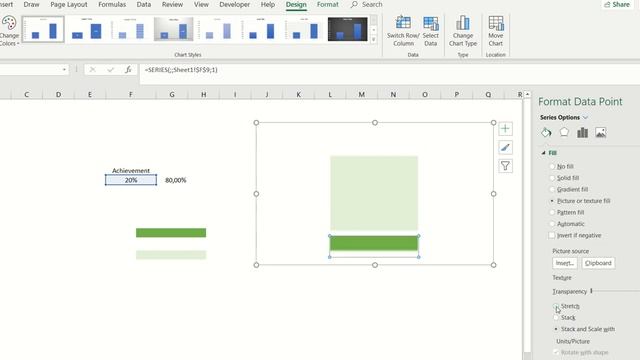Click the formula bar enter checkmark
Image resolution: width=640 pixels, height=360 pixels.
point(110,70)
